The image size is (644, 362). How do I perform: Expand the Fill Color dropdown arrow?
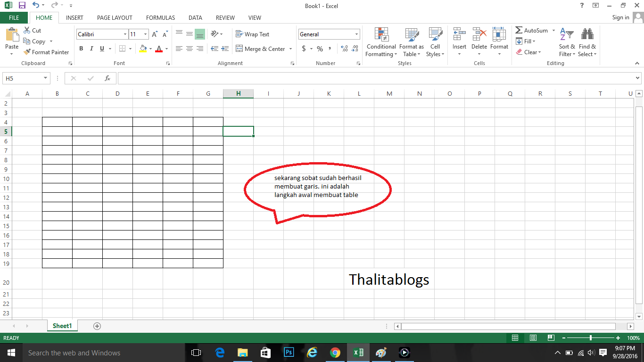click(149, 49)
